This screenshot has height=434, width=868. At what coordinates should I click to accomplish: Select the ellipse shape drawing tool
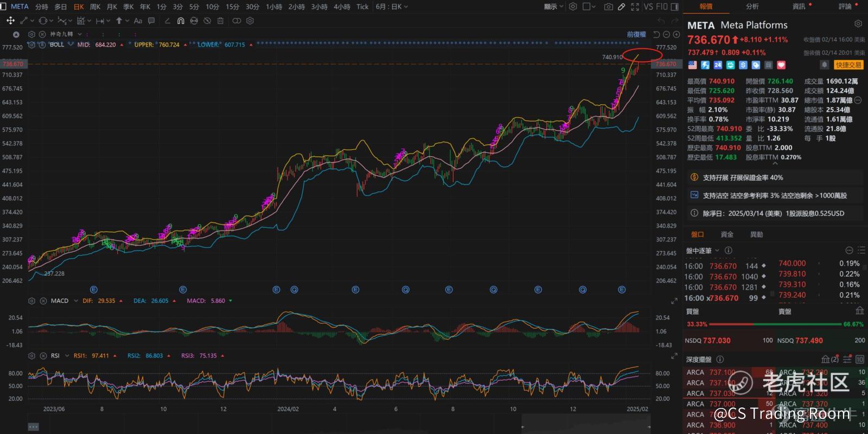point(43,21)
